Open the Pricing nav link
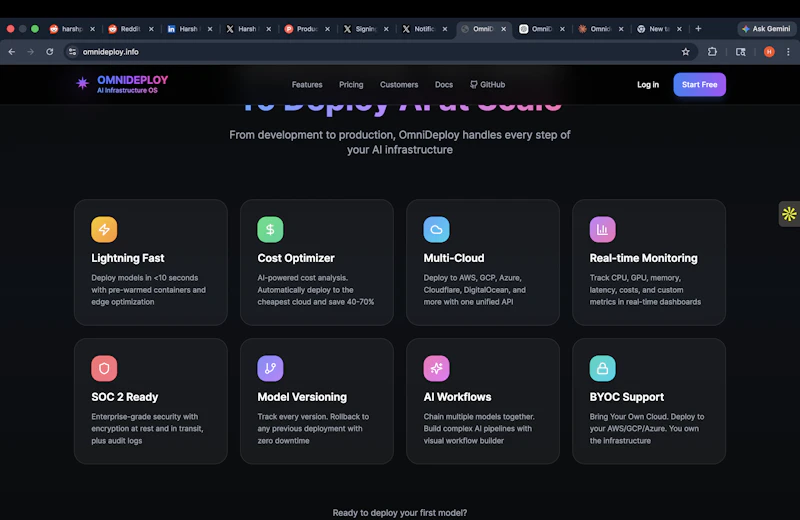800x520 pixels. [x=351, y=85]
